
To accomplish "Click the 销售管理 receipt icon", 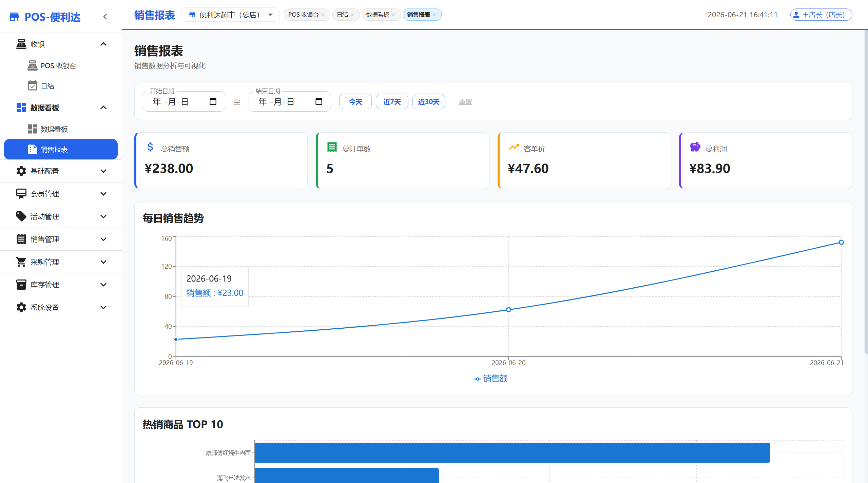I will (x=21, y=239).
